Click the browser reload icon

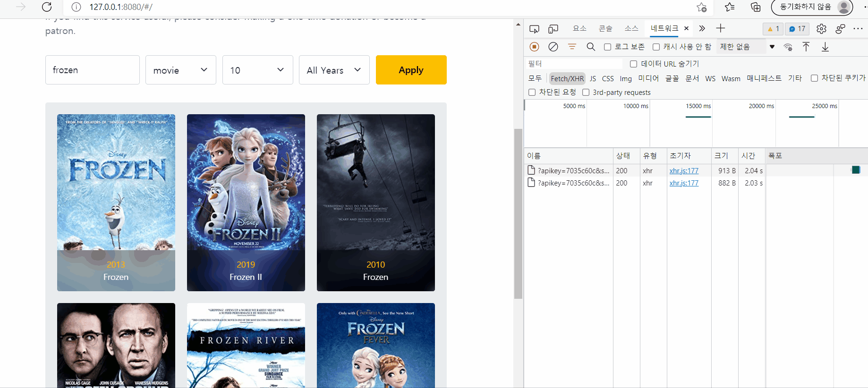47,7
